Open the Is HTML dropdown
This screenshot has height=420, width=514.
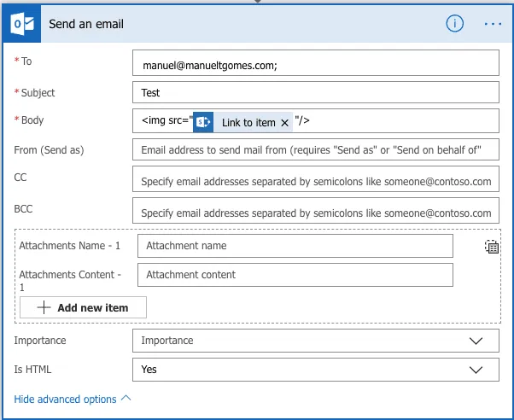[x=476, y=370]
